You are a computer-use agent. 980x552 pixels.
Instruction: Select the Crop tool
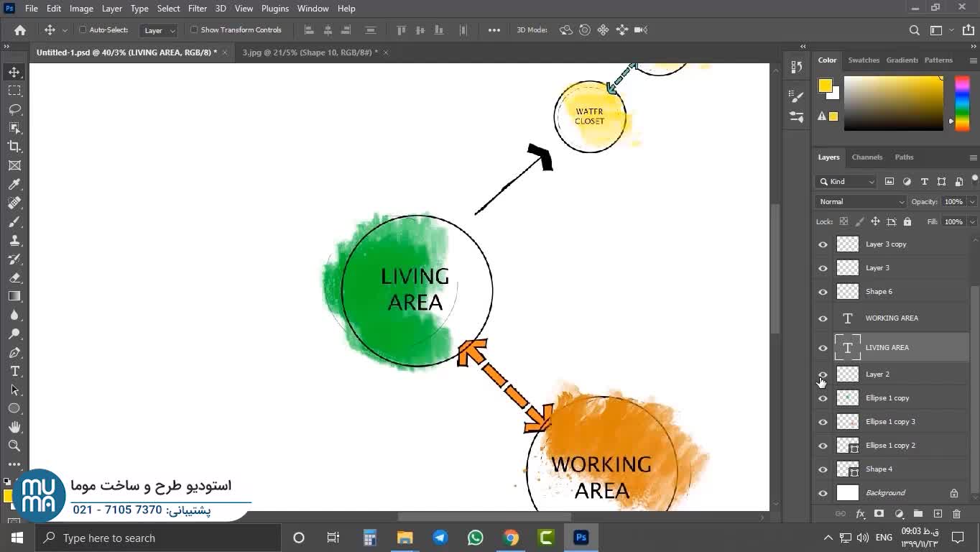14,147
